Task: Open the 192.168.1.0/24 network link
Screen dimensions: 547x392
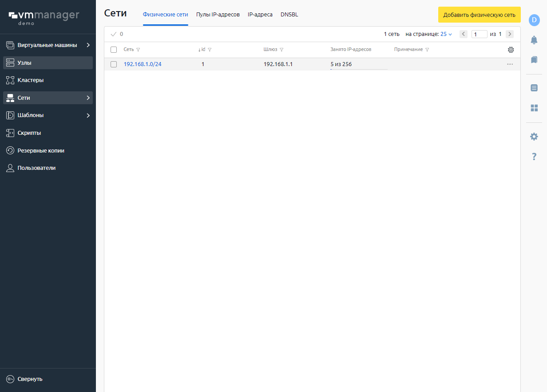Action: [x=143, y=64]
